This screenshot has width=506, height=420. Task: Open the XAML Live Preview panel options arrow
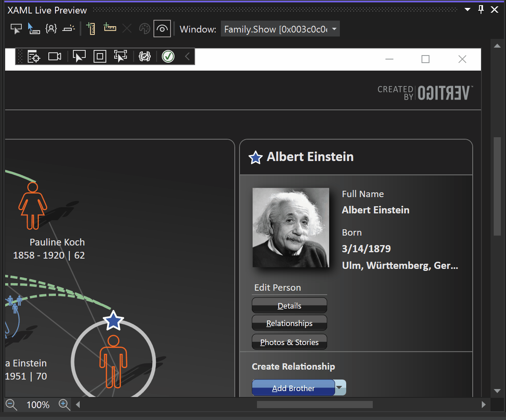(x=468, y=10)
